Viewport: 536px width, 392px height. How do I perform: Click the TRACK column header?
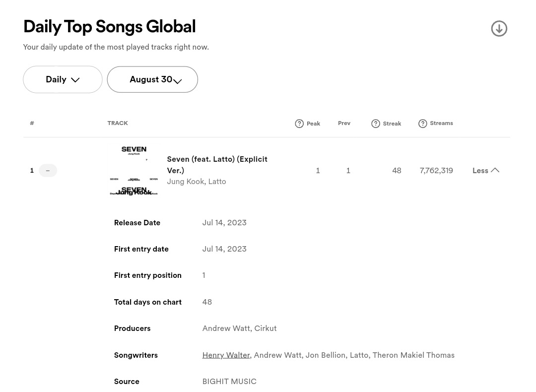pyautogui.click(x=118, y=123)
